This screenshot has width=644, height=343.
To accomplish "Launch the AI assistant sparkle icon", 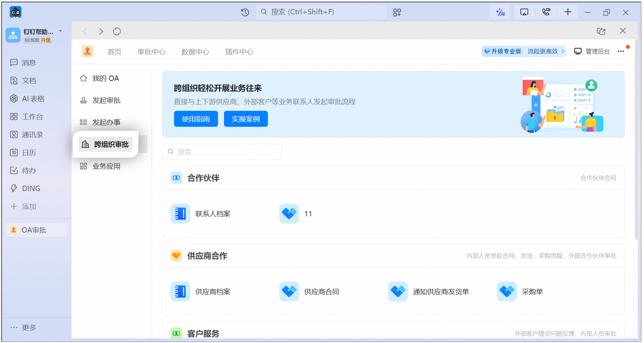I will [x=500, y=12].
